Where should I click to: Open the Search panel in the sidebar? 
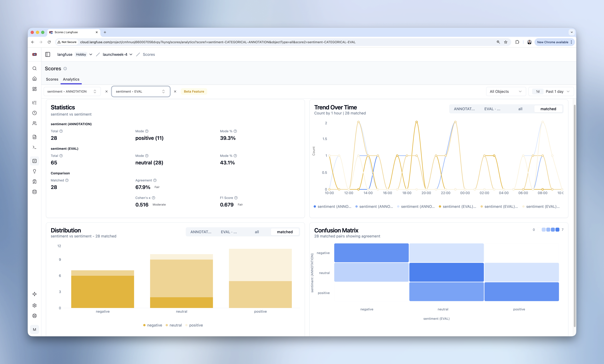point(34,68)
